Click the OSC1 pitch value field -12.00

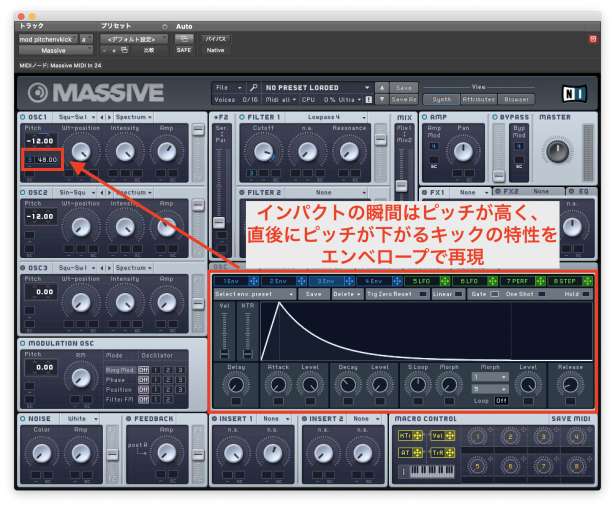[x=42, y=141]
